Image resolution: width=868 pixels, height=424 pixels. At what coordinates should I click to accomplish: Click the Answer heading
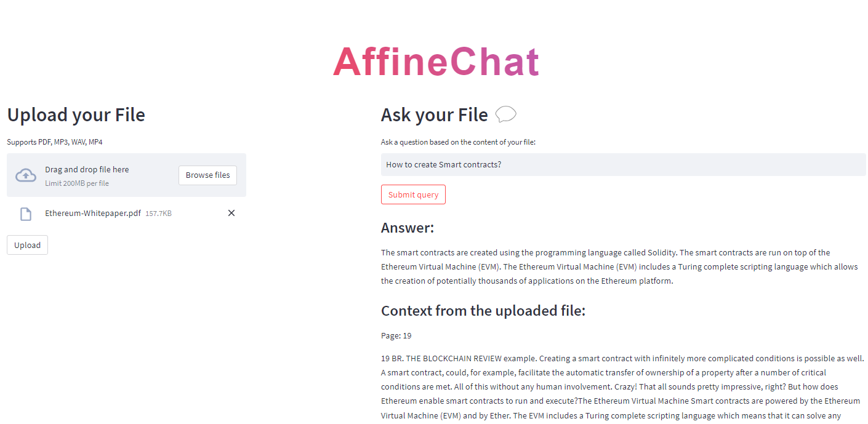pyautogui.click(x=408, y=228)
